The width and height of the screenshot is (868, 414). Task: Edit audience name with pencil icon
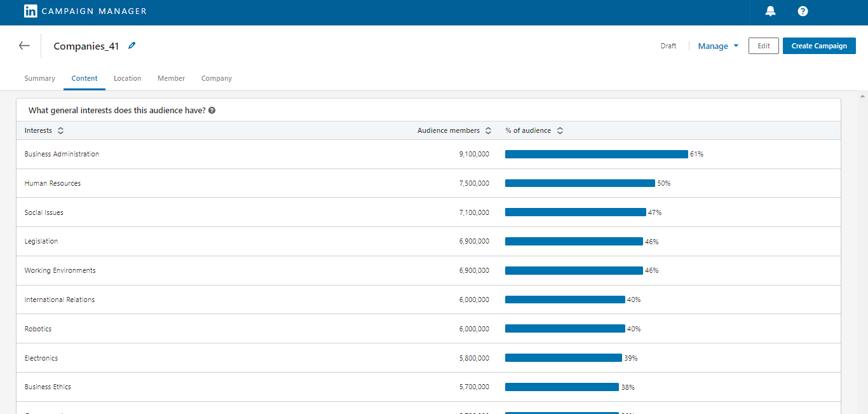point(132,46)
